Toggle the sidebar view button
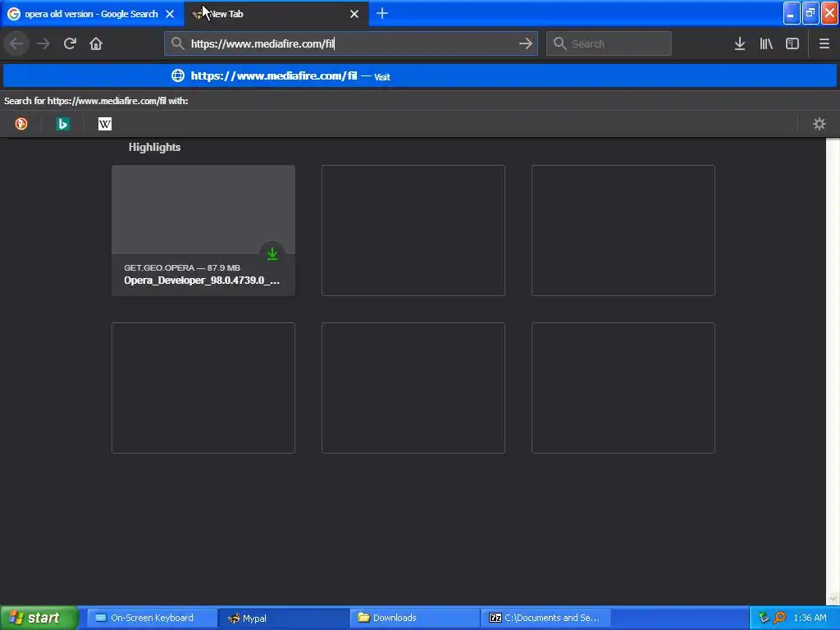The image size is (840, 630). (792, 43)
